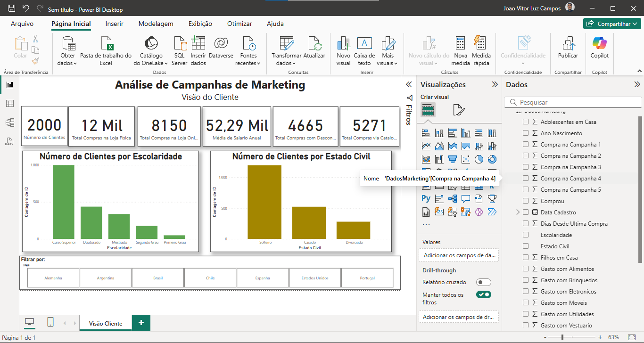Screen dimensions: 644x343
Task: Click the Compartilhar button
Action: pyautogui.click(x=612, y=24)
